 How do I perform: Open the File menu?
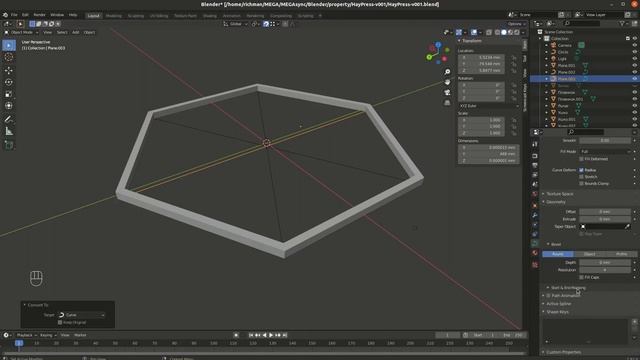pyautogui.click(x=14, y=15)
